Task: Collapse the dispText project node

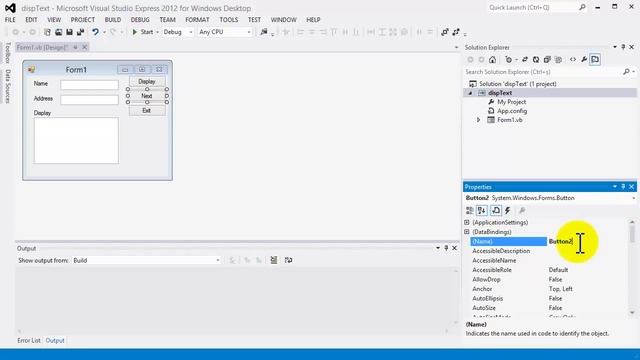Action: [x=470, y=93]
